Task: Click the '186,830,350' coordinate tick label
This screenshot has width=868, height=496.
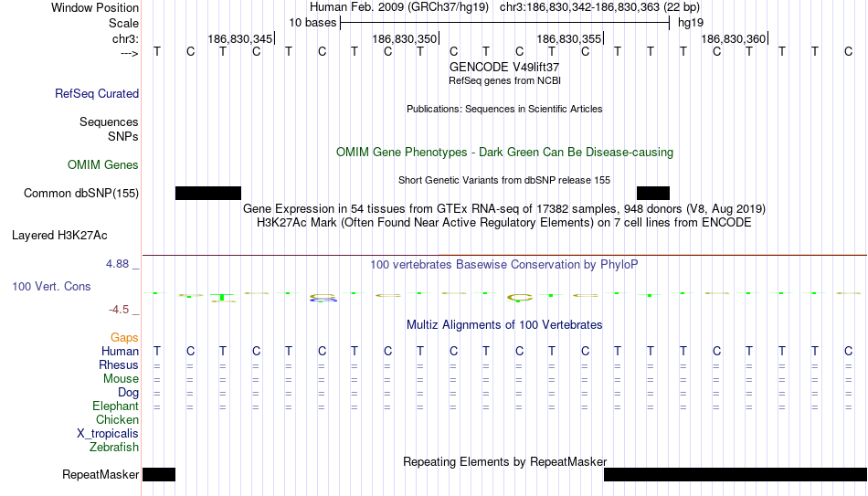Action: [x=404, y=38]
